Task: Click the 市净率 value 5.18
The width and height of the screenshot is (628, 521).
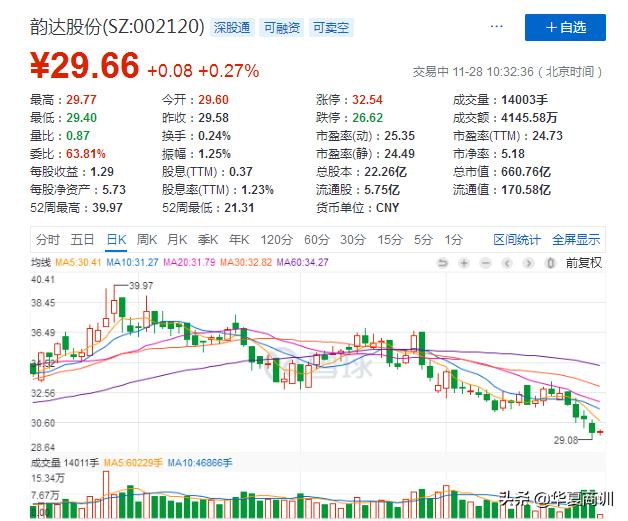Action: coord(513,154)
